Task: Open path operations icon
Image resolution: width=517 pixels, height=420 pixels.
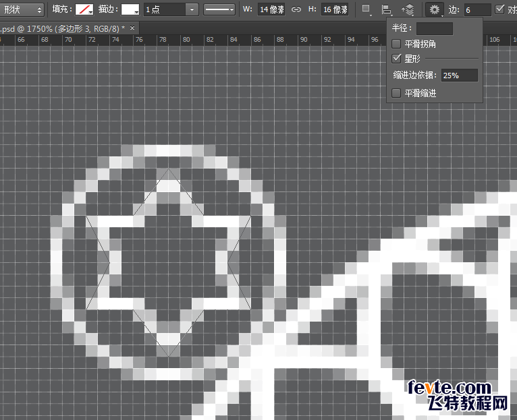Action: tap(366, 9)
